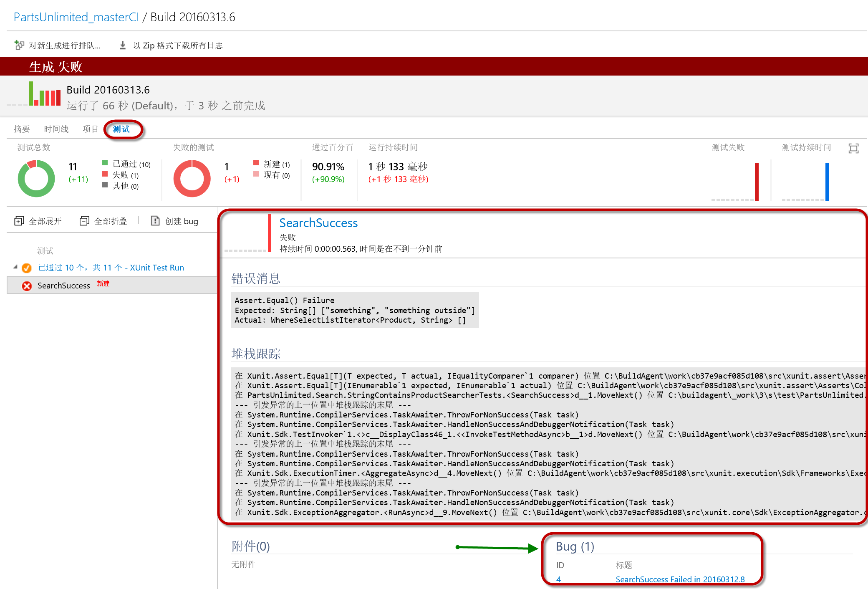Open SearchSuccess Failed in 20160312.8 bug link
The width and height of the screenshot is (868, 589).
680,579
